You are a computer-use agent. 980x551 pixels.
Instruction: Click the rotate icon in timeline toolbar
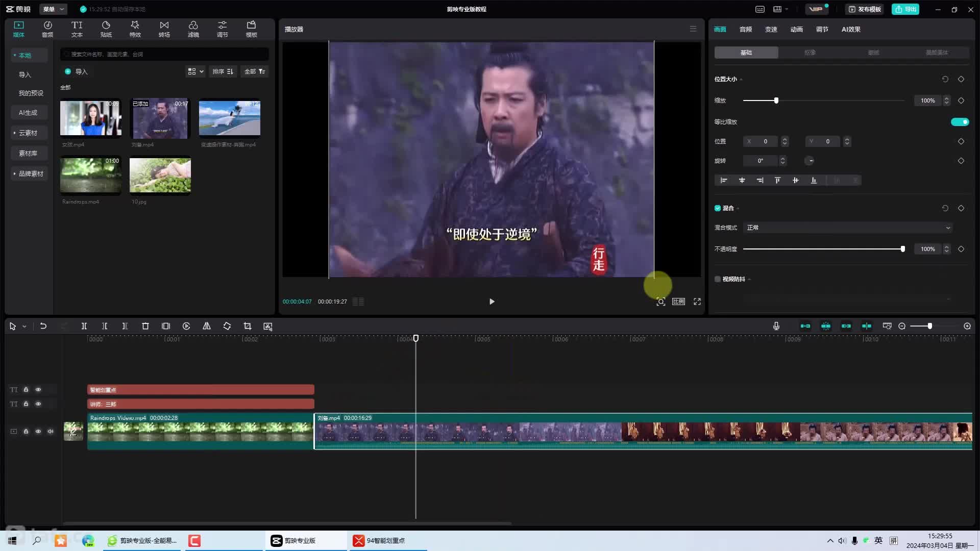[227, 326]
